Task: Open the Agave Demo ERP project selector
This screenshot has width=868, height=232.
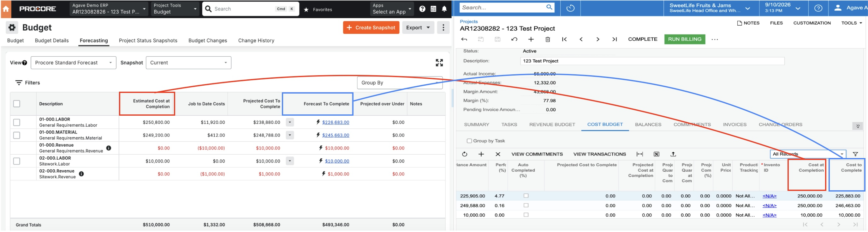Action: (x=109, y=9)
